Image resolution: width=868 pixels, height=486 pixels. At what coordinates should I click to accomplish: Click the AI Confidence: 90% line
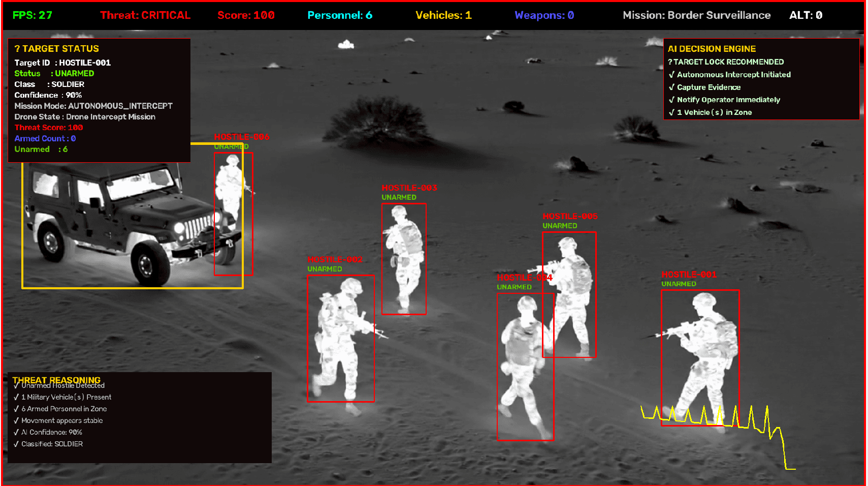pos(48,432)
